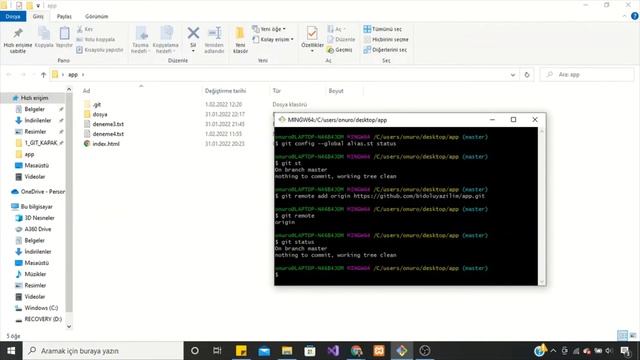Click the MINGW64 terminal title bar icon
640x360 pixels.
282,120
